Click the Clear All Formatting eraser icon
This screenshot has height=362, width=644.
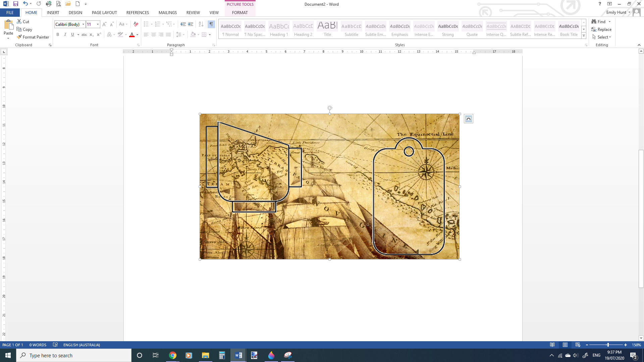(136, 24)
